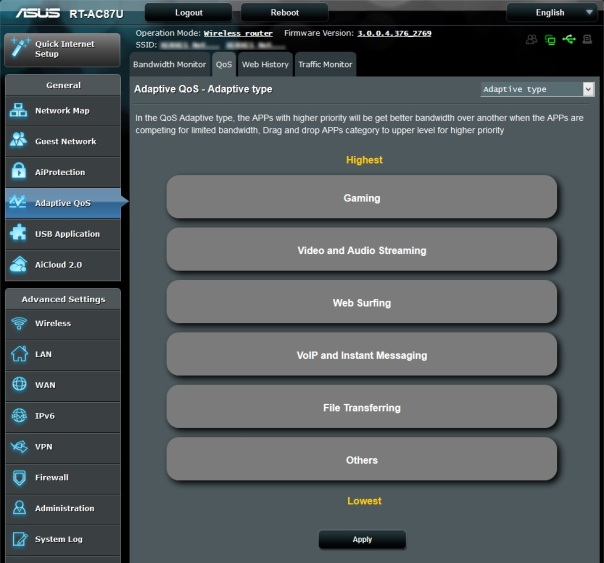Select the Web Surfing priority block
This screenshot has width=604, height=563.
tap(362, 302)
